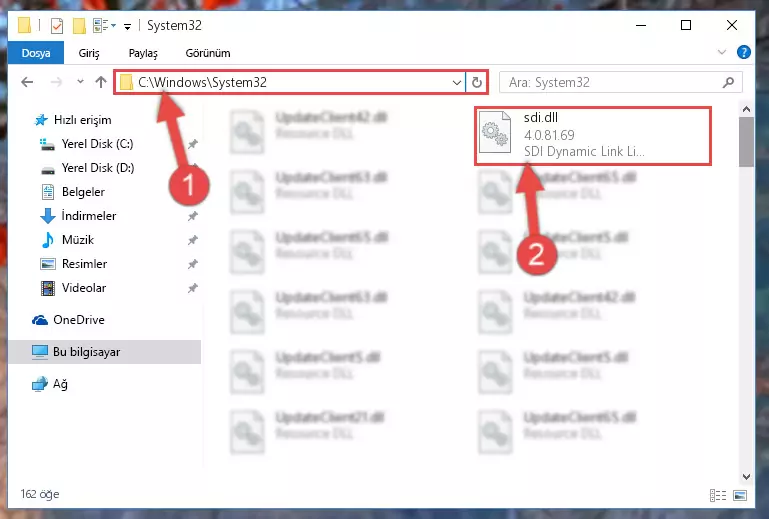The height and width of the screenshot is (519, 769).
Task: Refresh the System32 folder view
Action: coord(476,82)
